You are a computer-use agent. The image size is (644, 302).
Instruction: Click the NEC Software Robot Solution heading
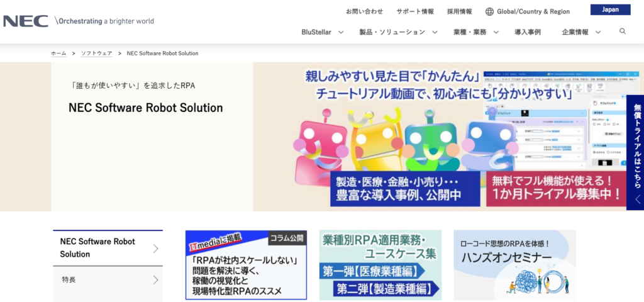146,108
